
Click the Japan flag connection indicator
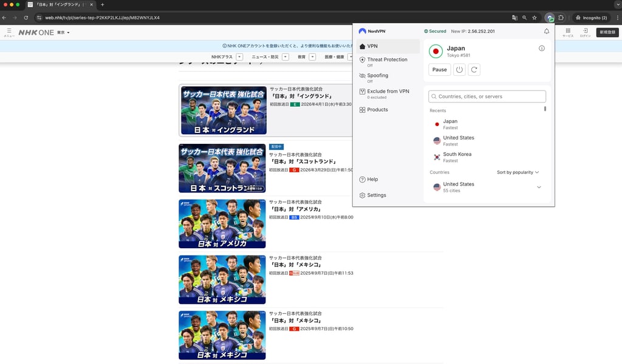[436, 51]
